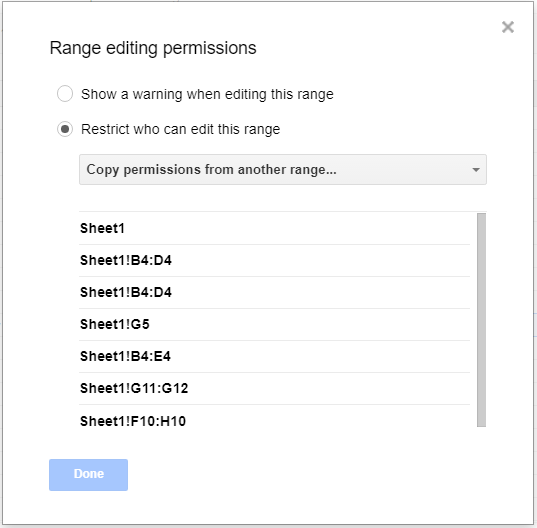Open the Copy permissions from another range dropdown
This screenshot has height=528, width=537.
coord(283,169)
